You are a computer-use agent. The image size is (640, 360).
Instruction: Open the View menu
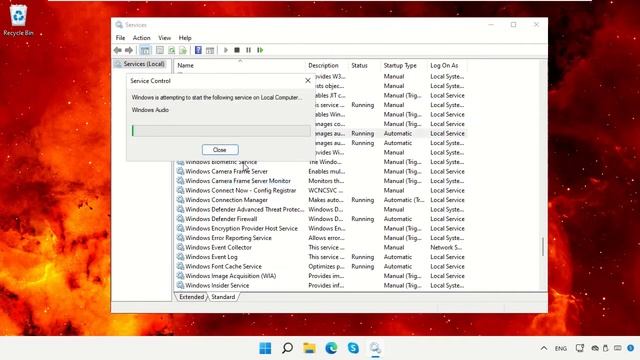pos(164,38)
